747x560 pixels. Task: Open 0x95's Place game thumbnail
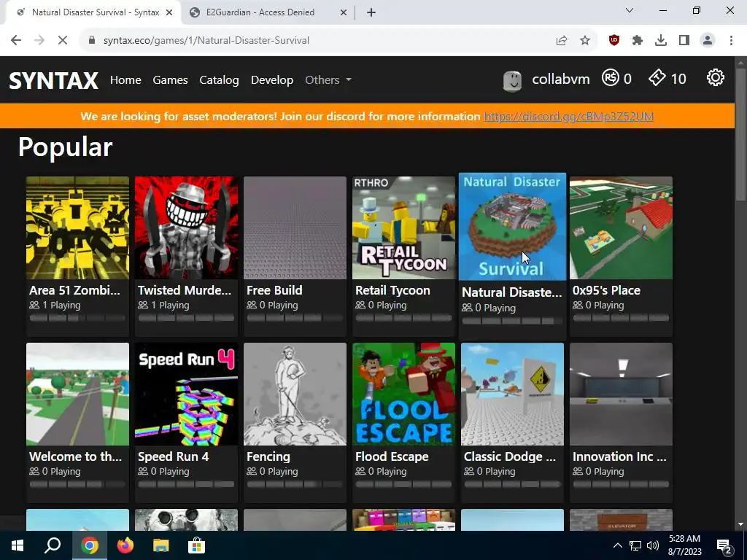pyautogui.click(x=621, y=227)
